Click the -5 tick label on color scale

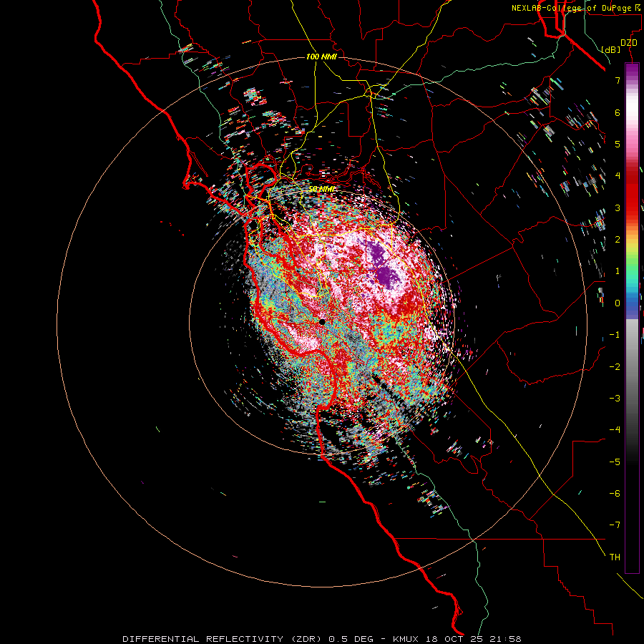pos(615,462)
